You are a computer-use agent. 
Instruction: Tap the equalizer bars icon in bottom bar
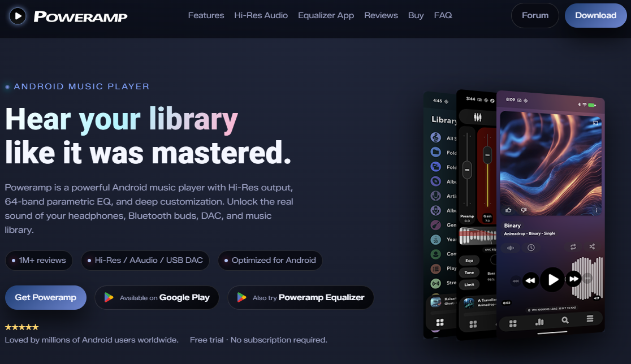pyautogui.click(x=539, y=322)
